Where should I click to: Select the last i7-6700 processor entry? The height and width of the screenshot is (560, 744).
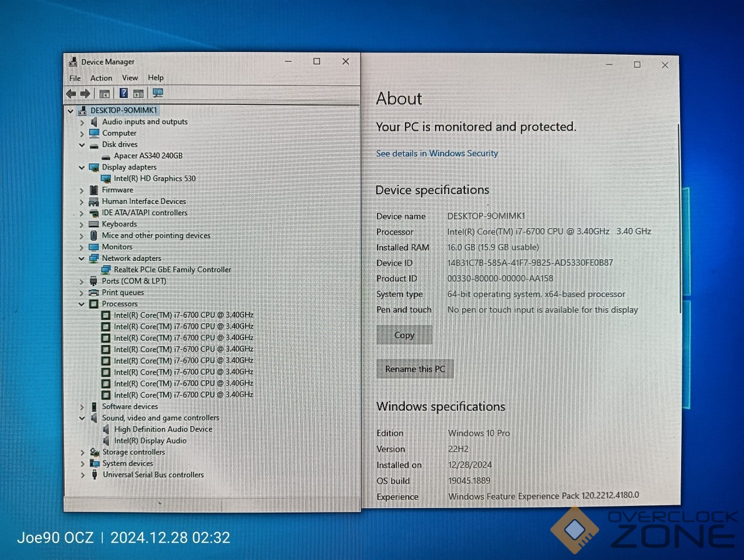coord(183,395)
